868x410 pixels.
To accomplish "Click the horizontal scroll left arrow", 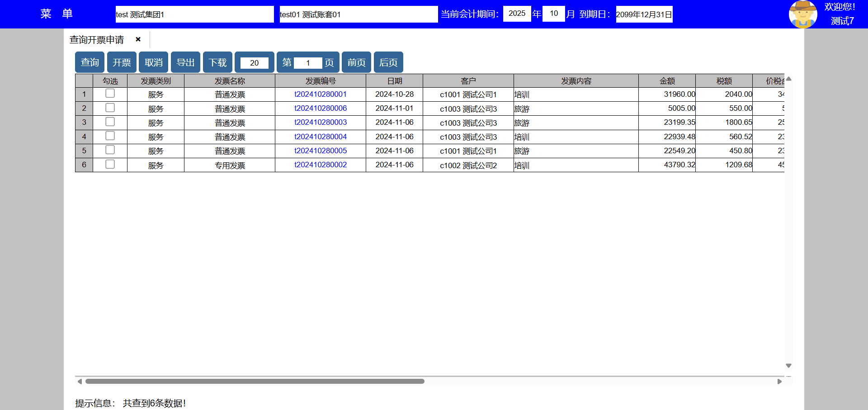I will pos(80,382).
